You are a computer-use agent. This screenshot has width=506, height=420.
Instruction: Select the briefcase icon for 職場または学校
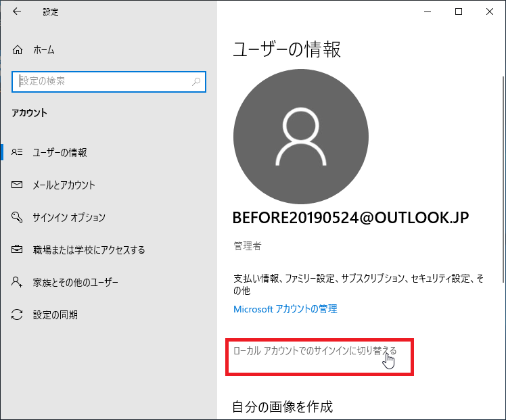tap(17, 250)
